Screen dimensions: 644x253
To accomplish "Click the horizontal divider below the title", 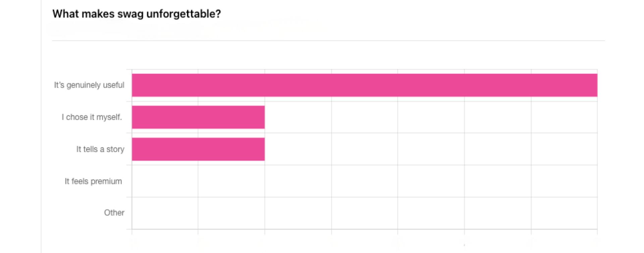I will click(x=328, y=41).
